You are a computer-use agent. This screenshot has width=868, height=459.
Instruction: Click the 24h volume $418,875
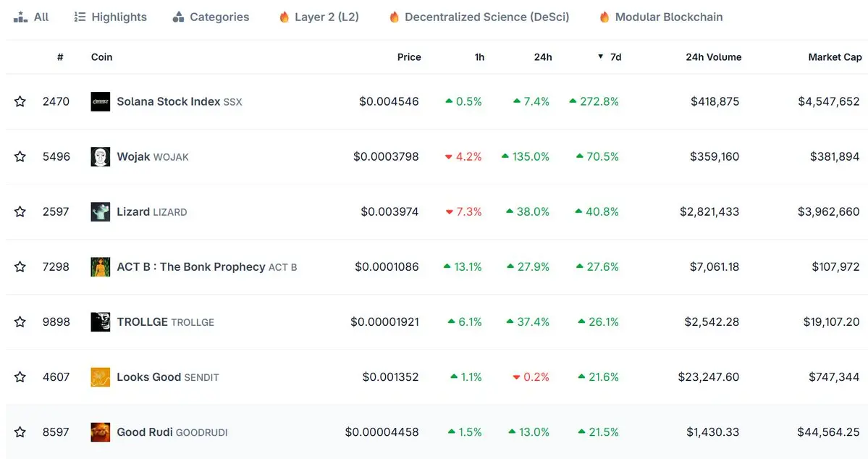point(715,101)
